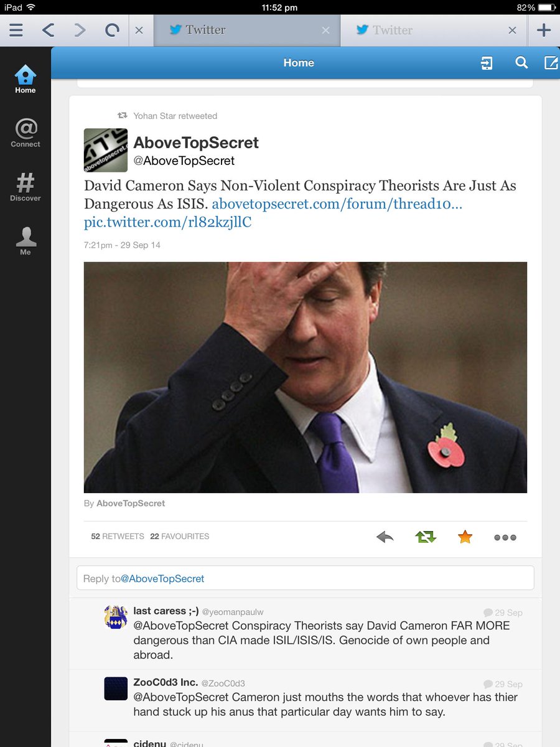
Task: Toggle retweet on the AboveTopSecret tweet
Action: (426, 537)
